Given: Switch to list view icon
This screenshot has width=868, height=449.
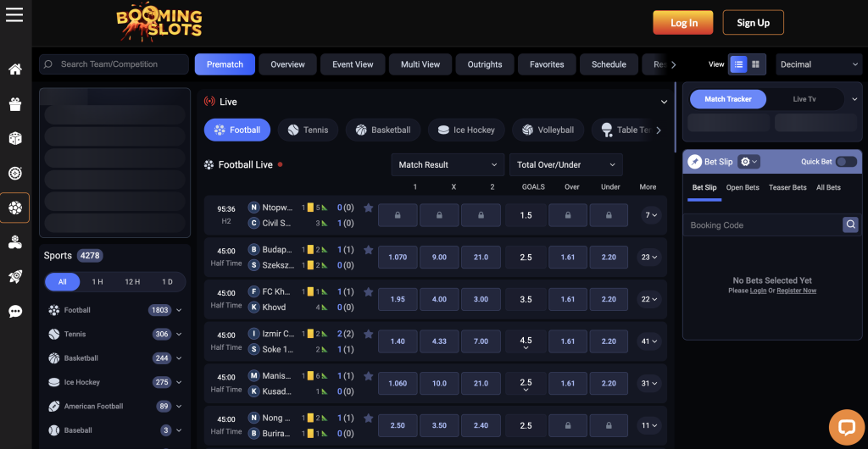Looking at the screenshot, I should [x=738, y=64].
